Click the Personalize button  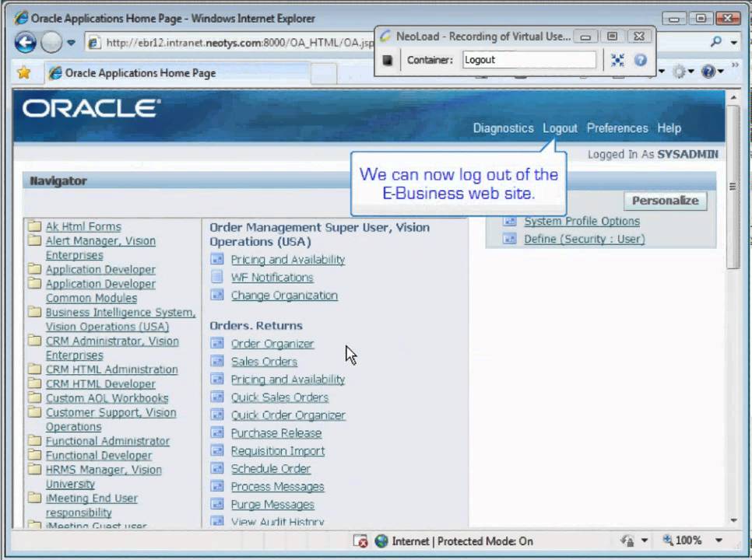665,201
